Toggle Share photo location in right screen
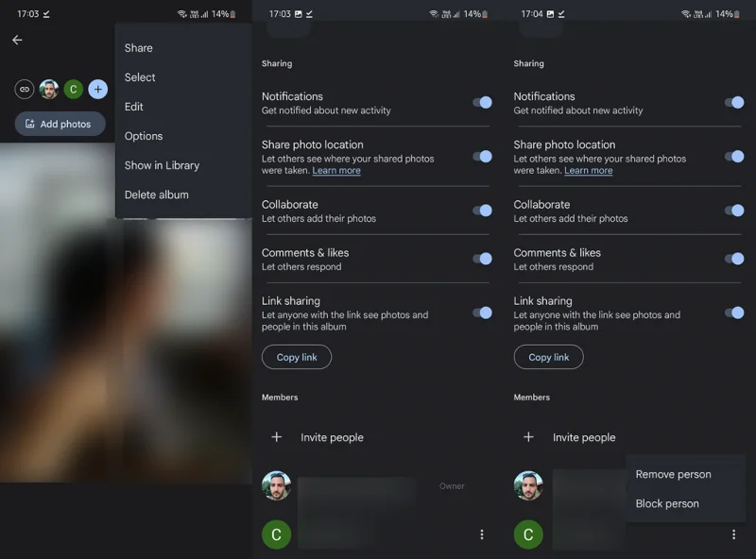 point(734,156)
